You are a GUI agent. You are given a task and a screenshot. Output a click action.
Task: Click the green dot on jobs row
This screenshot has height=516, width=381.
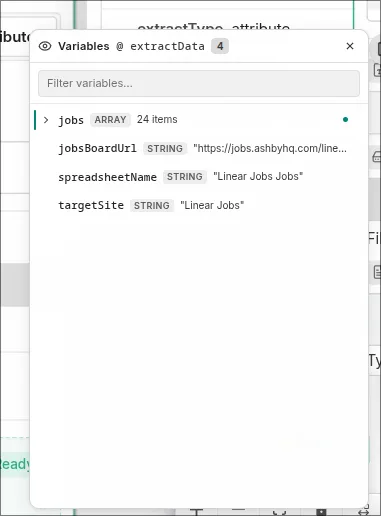tap(345, 119)
